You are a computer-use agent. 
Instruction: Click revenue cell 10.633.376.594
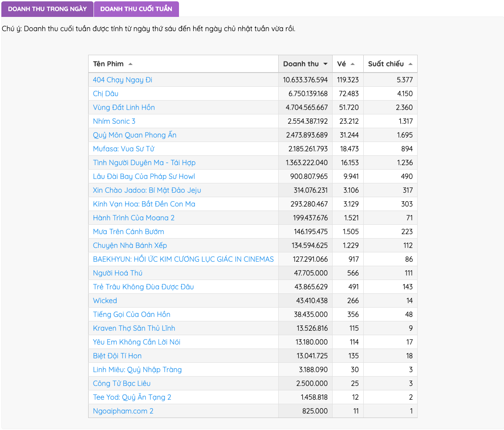305,80
